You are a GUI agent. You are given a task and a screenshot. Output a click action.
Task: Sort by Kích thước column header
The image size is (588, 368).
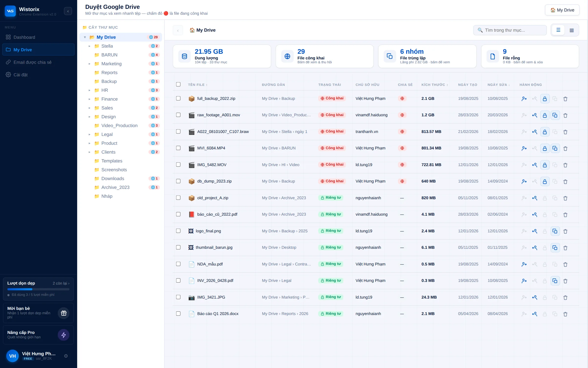(435, 85)
